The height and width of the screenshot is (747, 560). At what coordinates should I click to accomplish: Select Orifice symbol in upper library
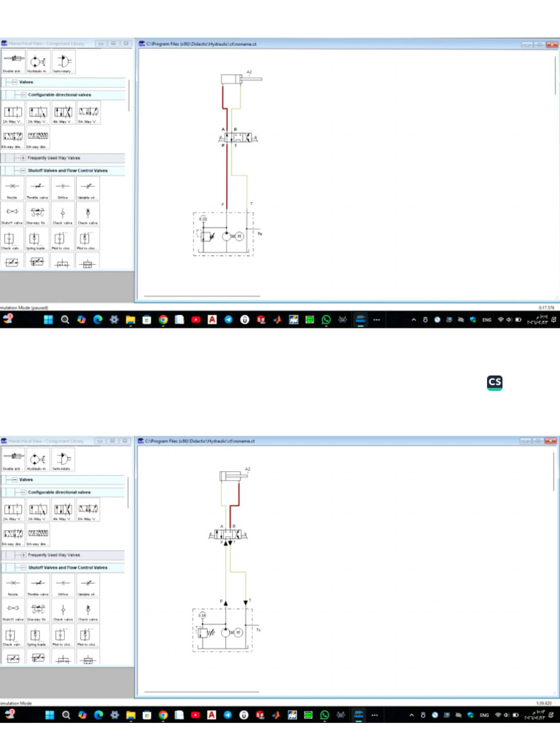coord(63,189)
